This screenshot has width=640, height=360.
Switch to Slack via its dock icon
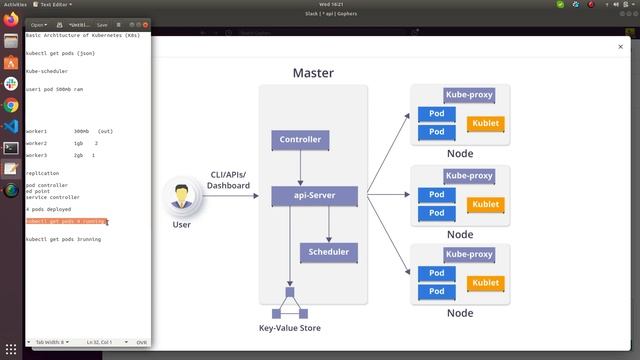(11, 84)
